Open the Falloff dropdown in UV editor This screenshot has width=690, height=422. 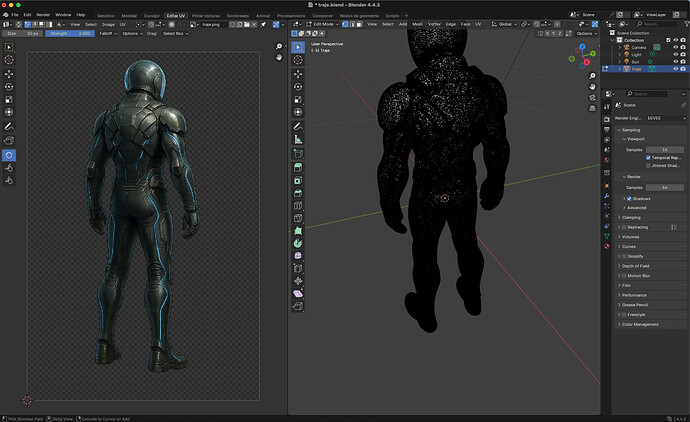click(x=108, y=33)
